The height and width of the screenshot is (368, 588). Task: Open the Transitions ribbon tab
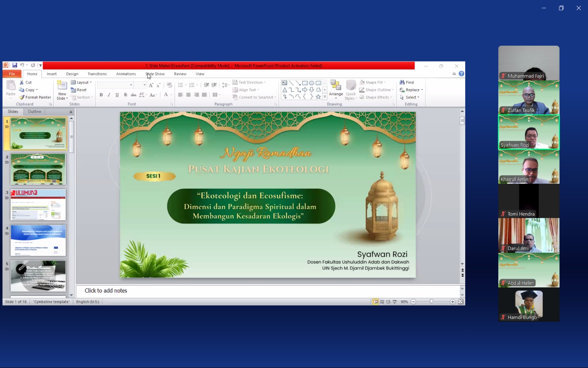click(97, 74)
